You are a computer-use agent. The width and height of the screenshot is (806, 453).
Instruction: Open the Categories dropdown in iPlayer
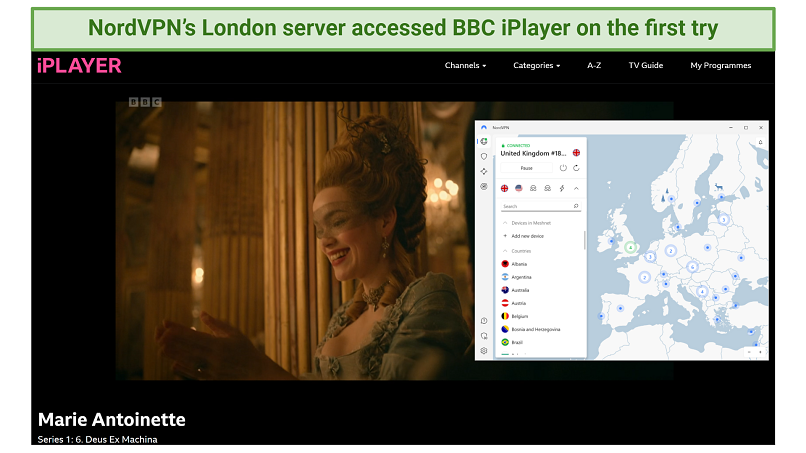coord(537,65)
